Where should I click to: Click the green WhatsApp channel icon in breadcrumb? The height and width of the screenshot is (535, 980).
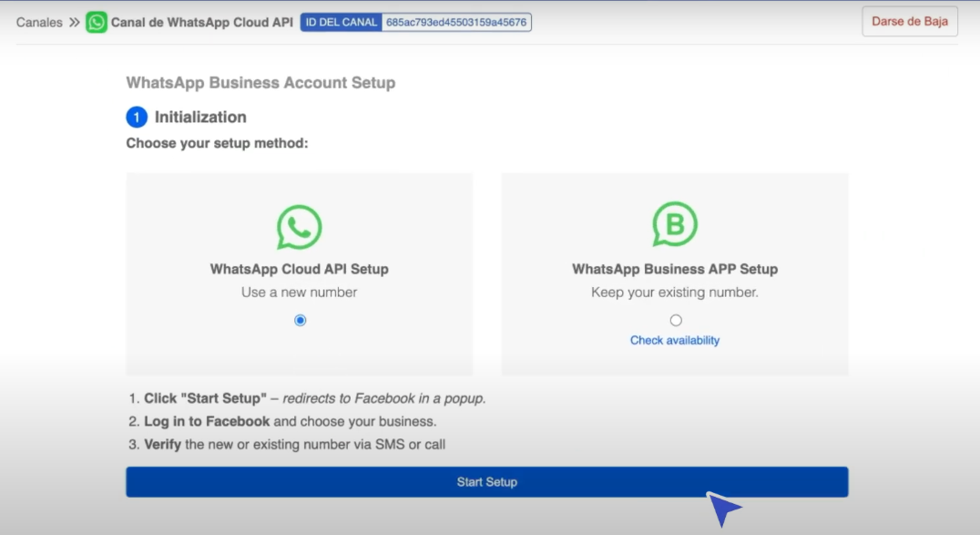pos(97,23)
